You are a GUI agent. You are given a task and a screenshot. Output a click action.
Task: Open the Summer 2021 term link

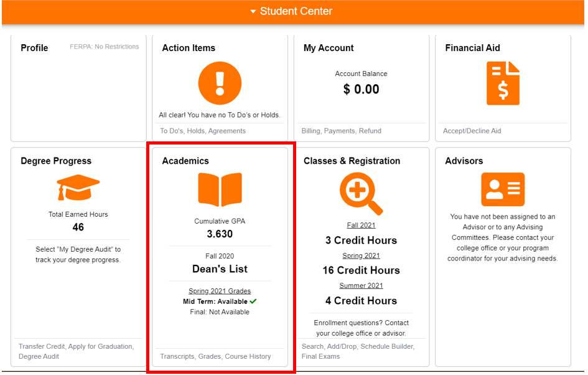[x=361, y=286]
